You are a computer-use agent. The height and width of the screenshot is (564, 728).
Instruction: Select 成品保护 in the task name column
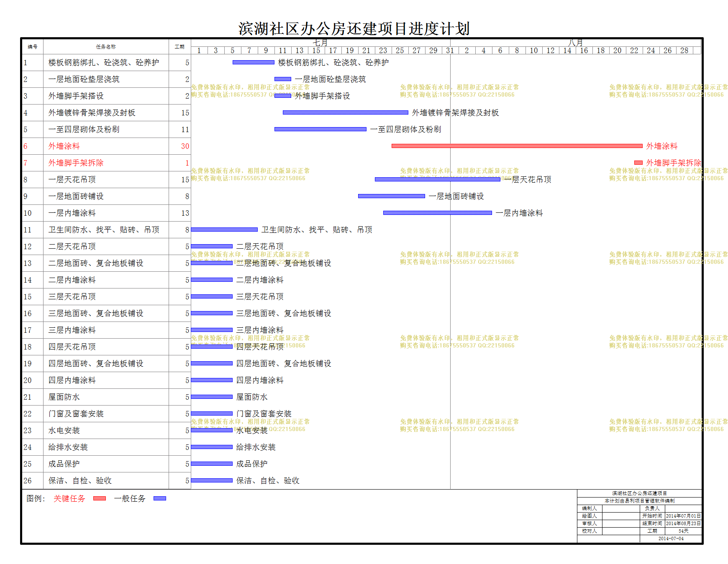[x=64, y=464]
